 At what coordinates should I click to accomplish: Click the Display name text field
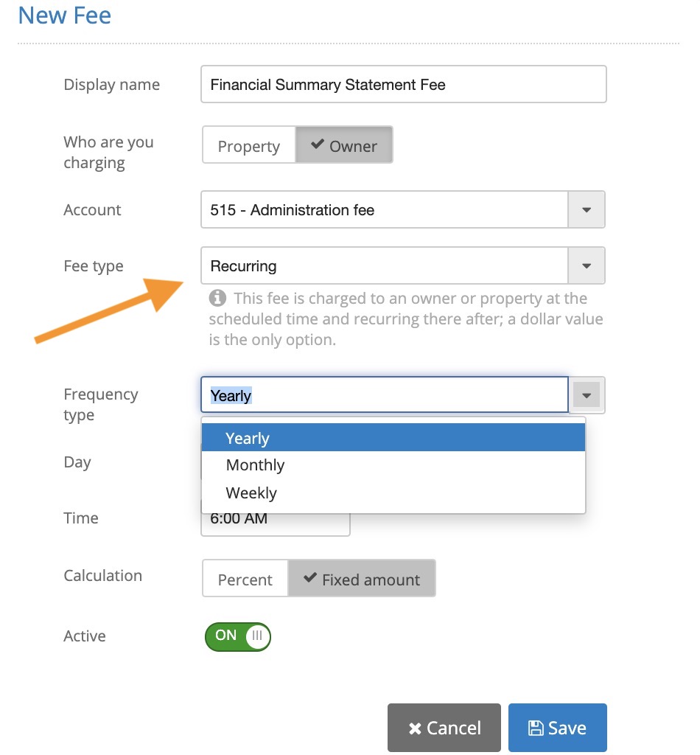coord(404,84)
